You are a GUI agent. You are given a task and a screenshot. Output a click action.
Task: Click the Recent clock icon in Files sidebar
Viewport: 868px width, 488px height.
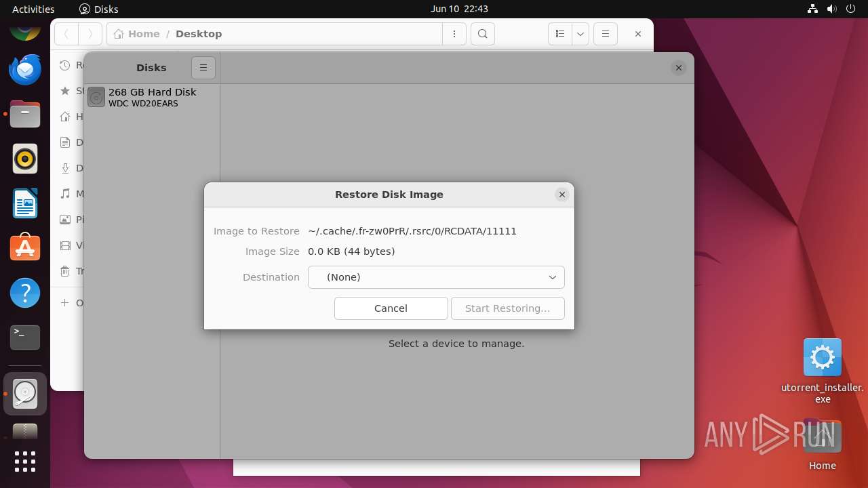(65, 65)
